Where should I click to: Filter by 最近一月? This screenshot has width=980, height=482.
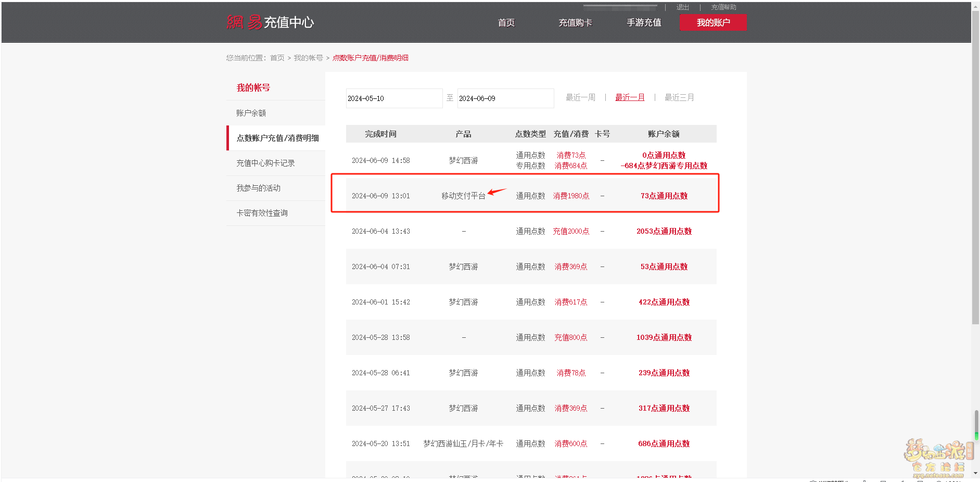click(x=630, y=97)
